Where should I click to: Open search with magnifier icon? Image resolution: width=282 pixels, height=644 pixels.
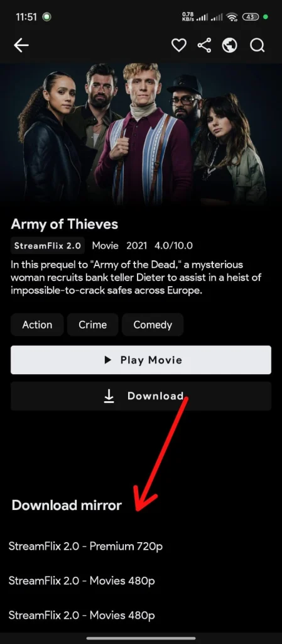(x=258, y=45)
